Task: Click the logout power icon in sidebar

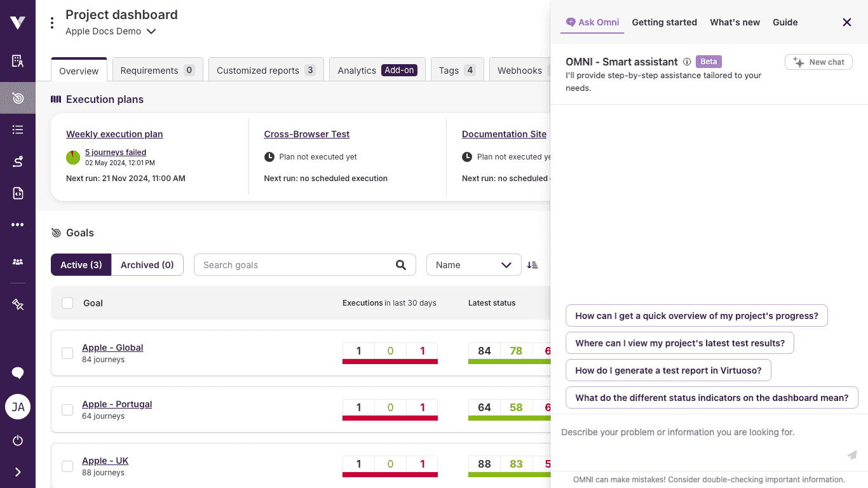Action: pos(17,440)
